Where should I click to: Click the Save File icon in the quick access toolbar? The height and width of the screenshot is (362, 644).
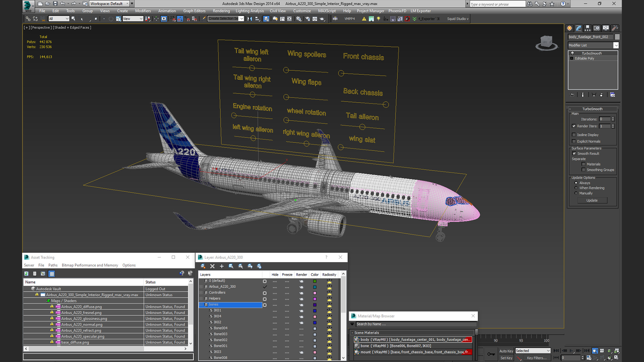[55, 4]
